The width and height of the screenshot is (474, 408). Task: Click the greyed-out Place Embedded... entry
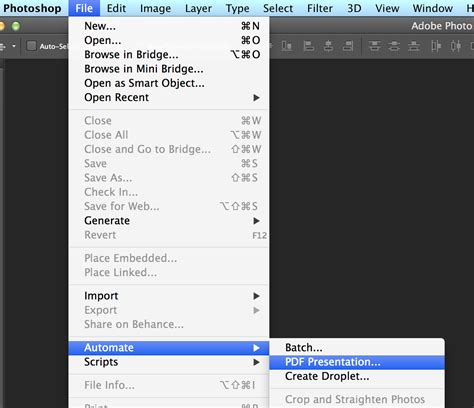169,258
